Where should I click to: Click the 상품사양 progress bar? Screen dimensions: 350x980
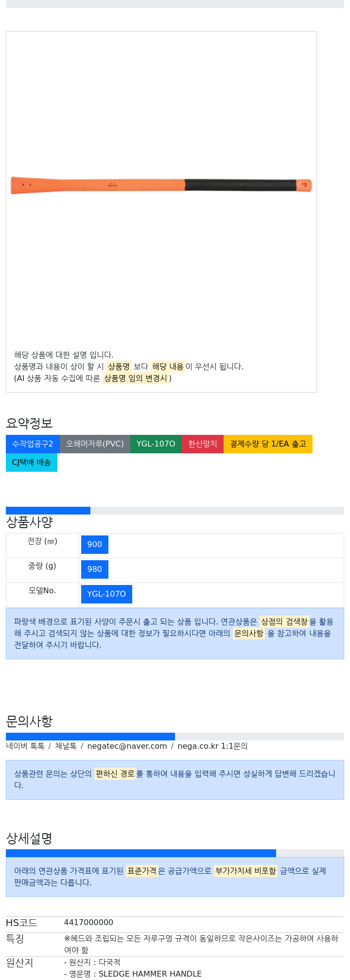[175, 511]
